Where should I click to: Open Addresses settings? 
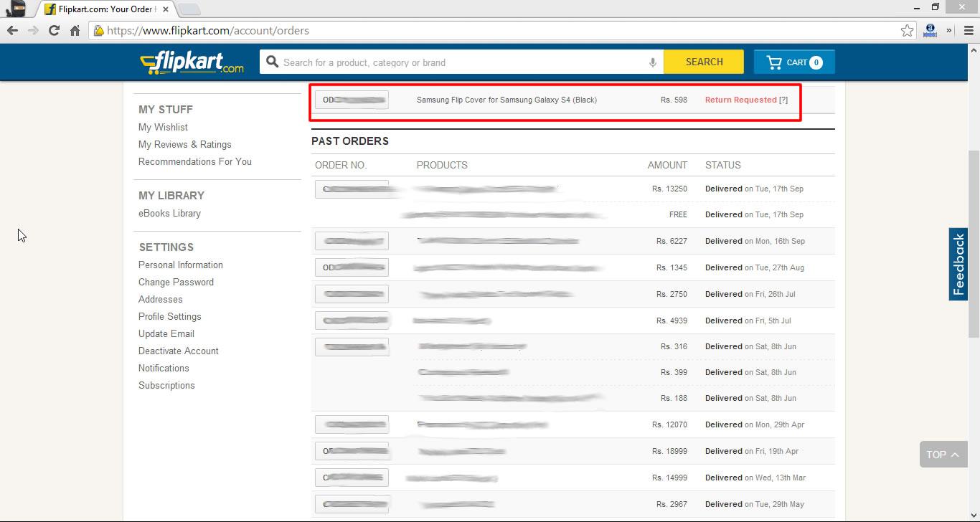pos(161,299)
